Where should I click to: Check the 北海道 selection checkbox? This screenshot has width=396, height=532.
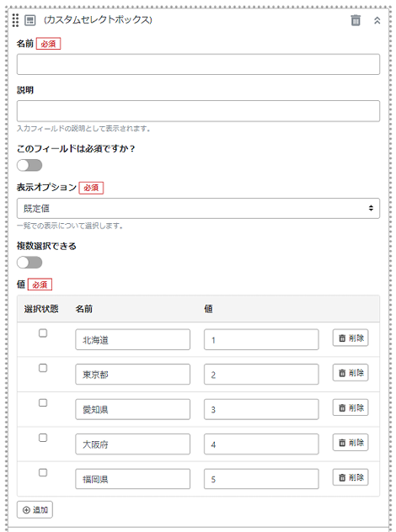coord(43,333)
